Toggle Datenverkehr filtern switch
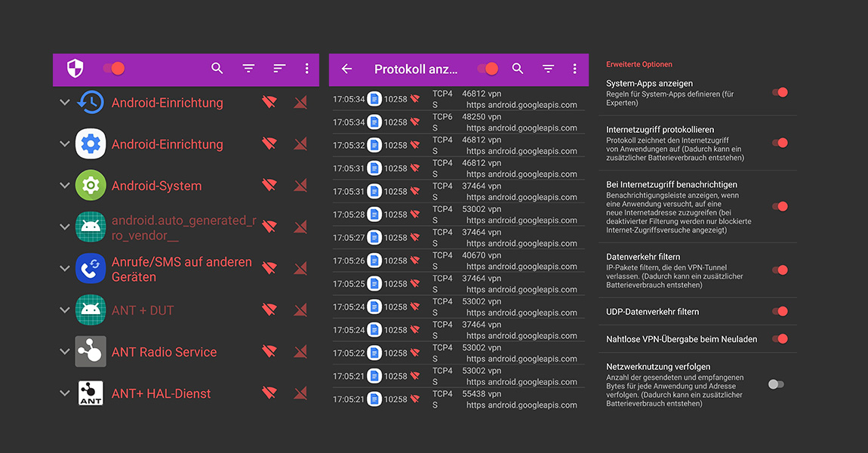 (x=780, y=270)
